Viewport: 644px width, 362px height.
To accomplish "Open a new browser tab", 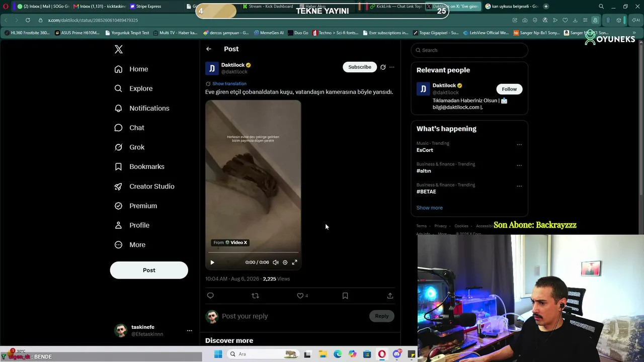I will 546,7.
